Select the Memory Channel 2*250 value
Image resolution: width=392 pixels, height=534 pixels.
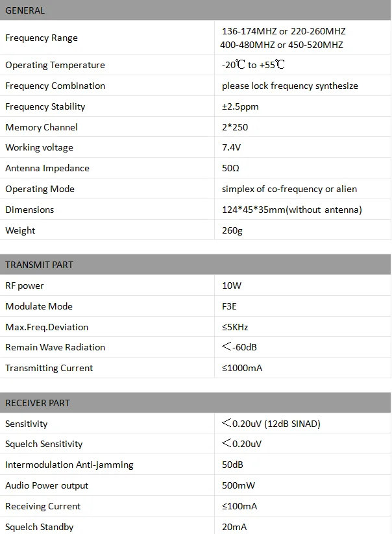[x=235, y=127]
